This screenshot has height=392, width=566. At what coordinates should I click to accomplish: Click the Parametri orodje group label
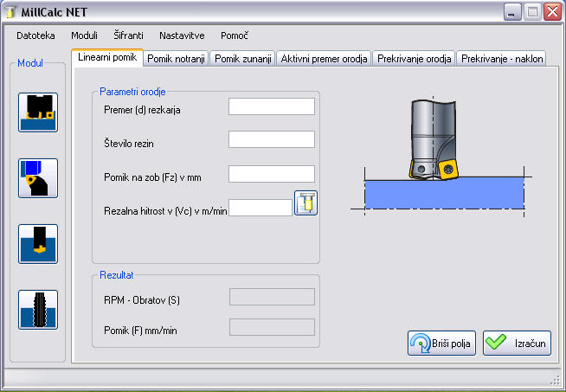click(132, 92)
